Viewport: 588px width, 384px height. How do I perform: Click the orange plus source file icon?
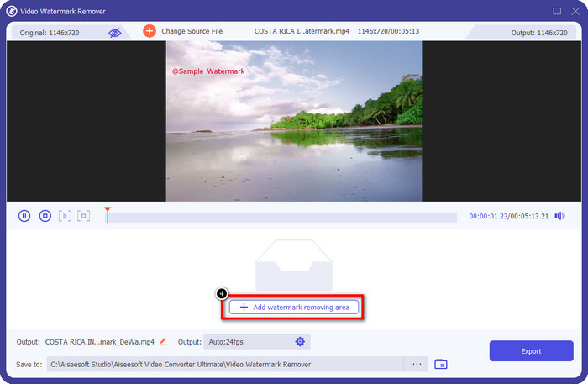coord(149,31)
